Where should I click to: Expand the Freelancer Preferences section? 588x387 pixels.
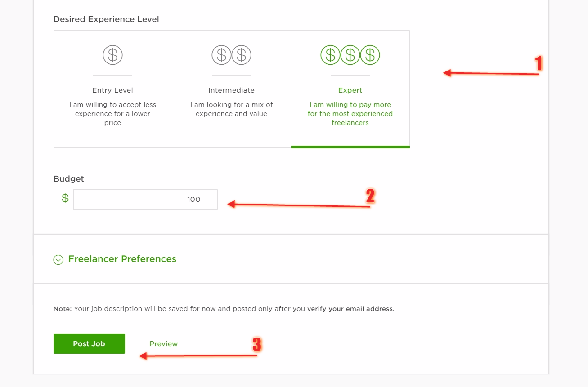[122, 259]
